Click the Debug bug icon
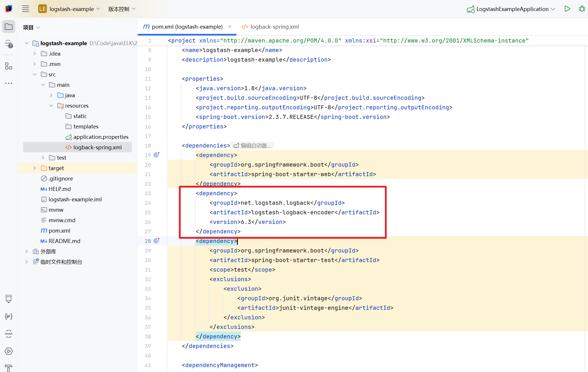The height and width of the screenshot is (372, 588). click(582, 9)
